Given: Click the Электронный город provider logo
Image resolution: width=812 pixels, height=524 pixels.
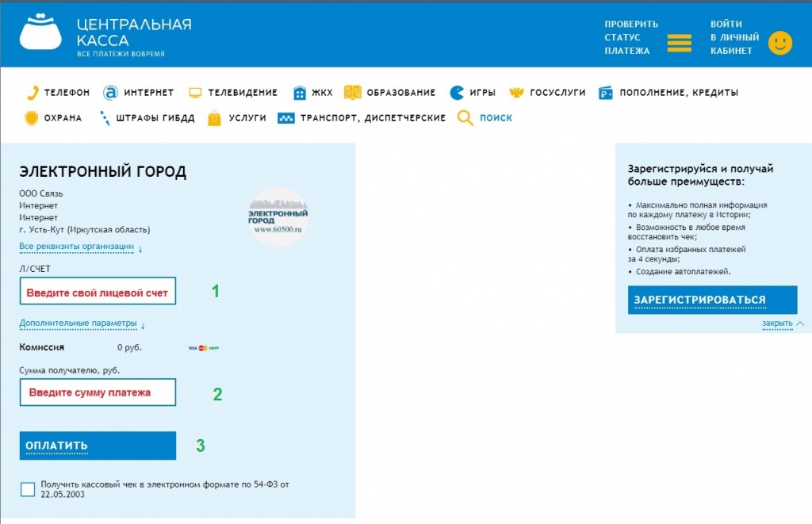Looking at the screenshot, I should coord(278,217).
